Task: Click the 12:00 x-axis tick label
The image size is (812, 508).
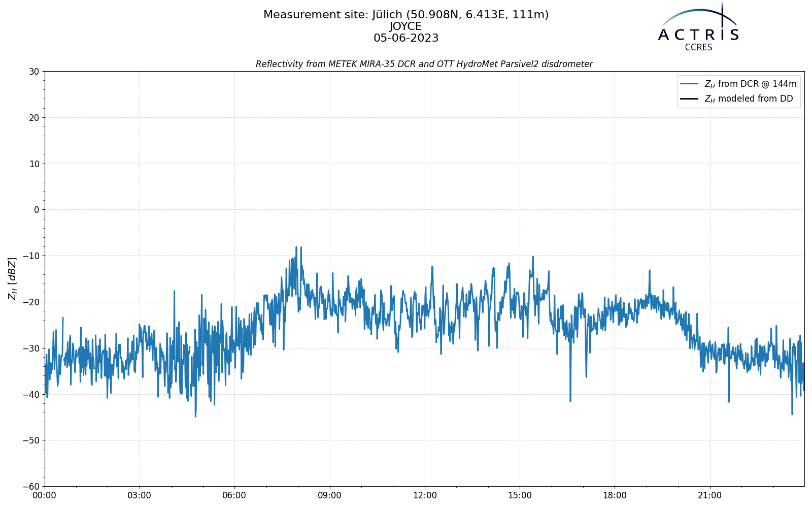Action: click(x=425, y=495)
